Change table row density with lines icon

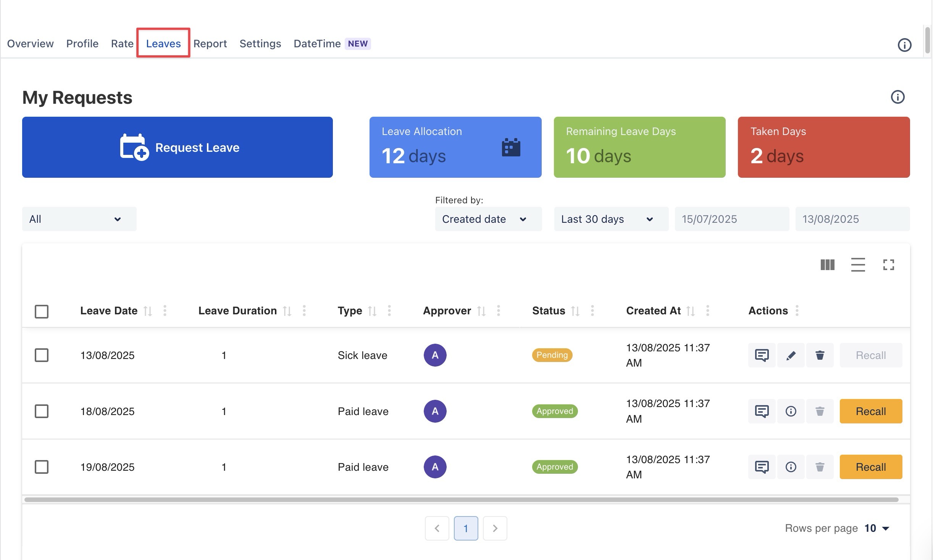pos(858,265)
